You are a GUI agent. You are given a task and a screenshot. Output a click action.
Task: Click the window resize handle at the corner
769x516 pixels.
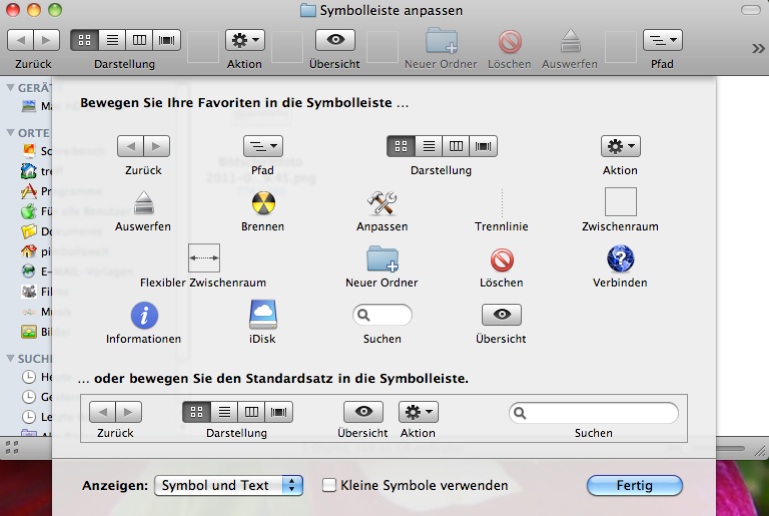(x=761, y=451)
